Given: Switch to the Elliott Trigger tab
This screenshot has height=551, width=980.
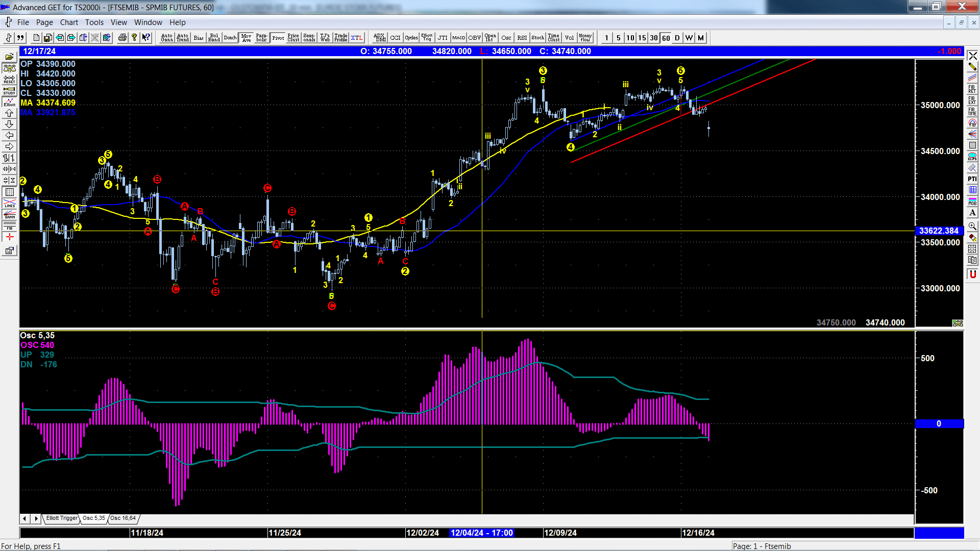Looking at the screenshot, I should pos(62,518).
